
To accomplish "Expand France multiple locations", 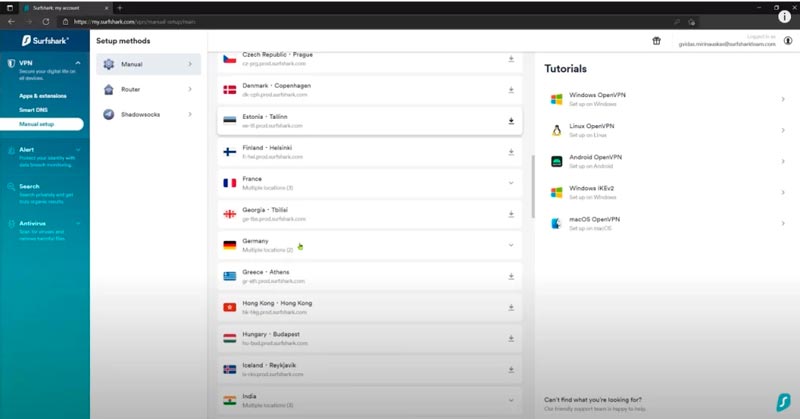I will (511, 183).
